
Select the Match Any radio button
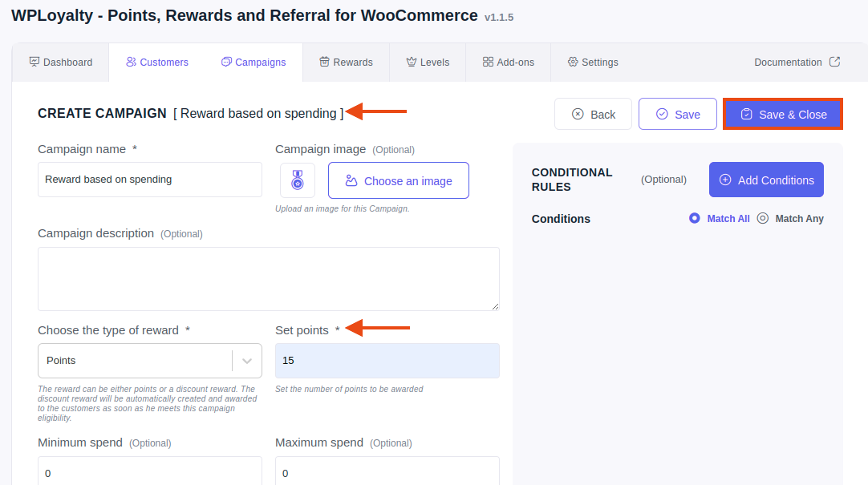click(x=763, y=218)
